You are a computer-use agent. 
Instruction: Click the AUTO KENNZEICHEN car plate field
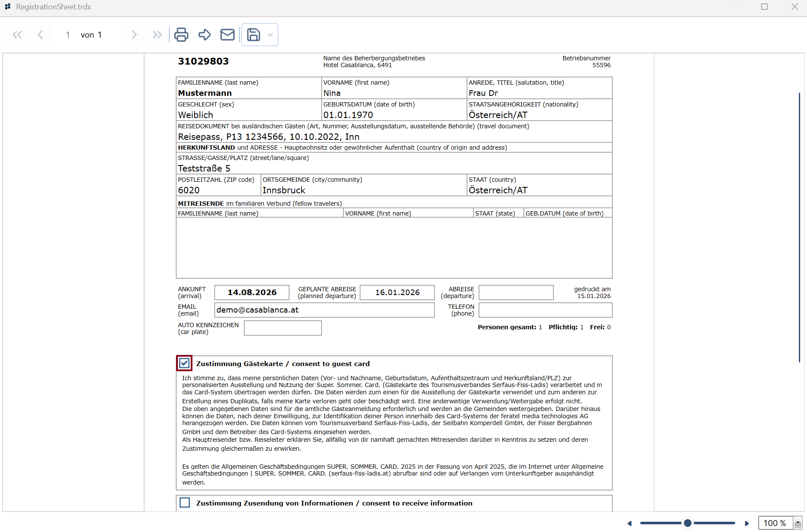[283, 328]
